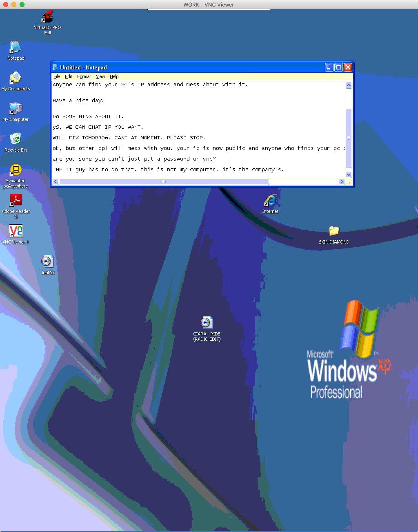Close the Untitled - Notepad window
The height and width of the screenshot is (532, 418).
[x=348, y=67]
